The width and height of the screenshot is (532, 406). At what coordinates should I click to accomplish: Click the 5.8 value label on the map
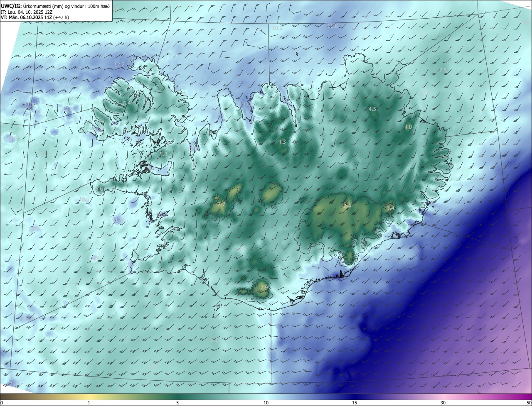163,154
